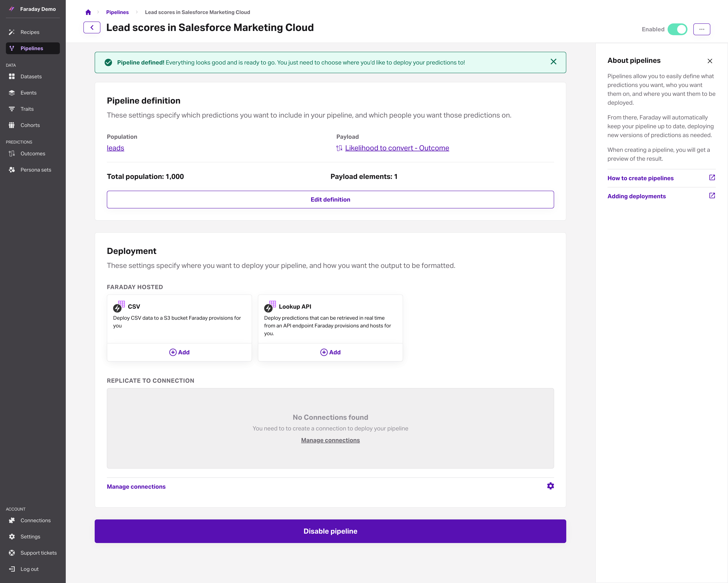Click the Support tickets lifebuoy icon
The width and height of the screenshot is (728, 583).
pos(12,553)
